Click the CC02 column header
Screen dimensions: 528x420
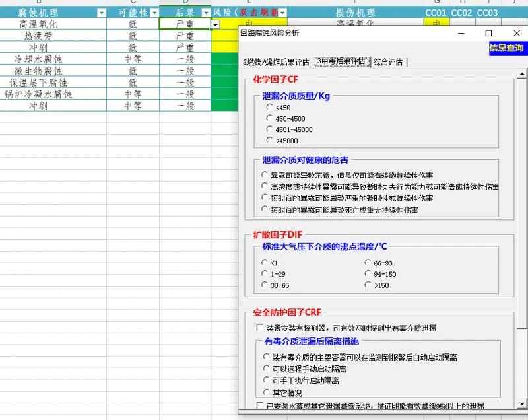pyautogui.click(x=461, y=13)
